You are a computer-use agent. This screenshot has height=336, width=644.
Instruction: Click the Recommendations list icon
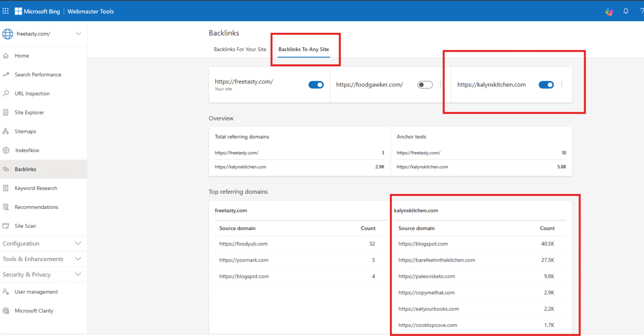[x=6, y=207]
